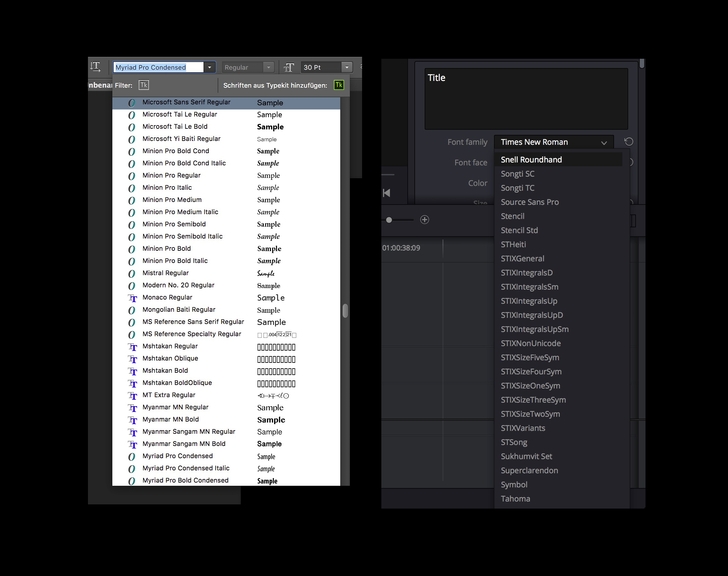Pick Superclarendon font family
This screenshot has width=728, height=576.
(559, 470)
